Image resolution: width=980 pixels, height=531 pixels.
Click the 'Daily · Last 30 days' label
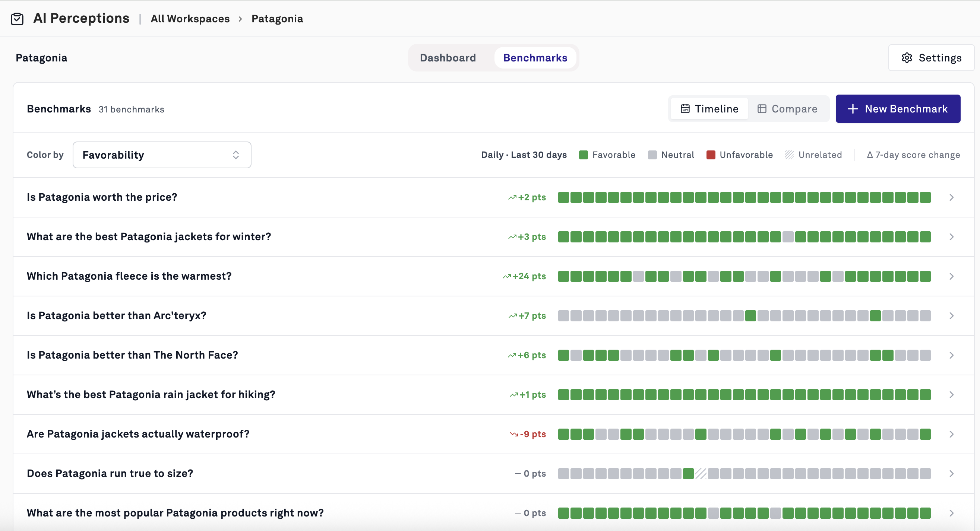click(x=524, y=155)
